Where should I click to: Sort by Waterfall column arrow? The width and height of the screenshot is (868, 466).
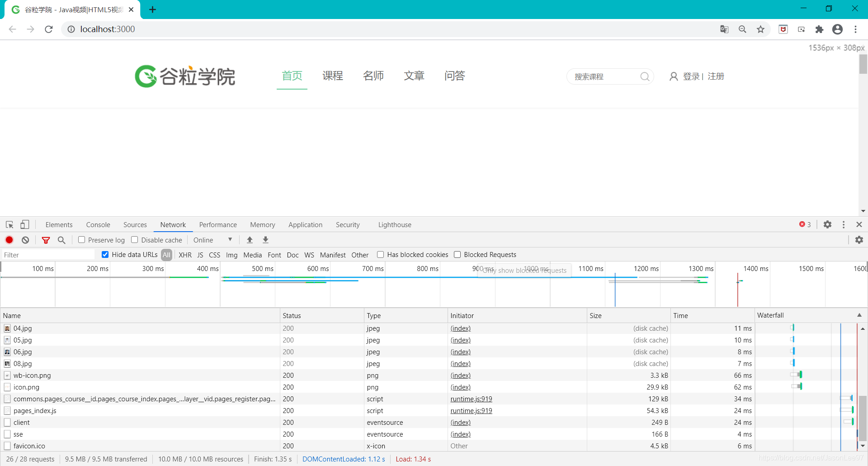pyautogui.click(x=859, y=315)
